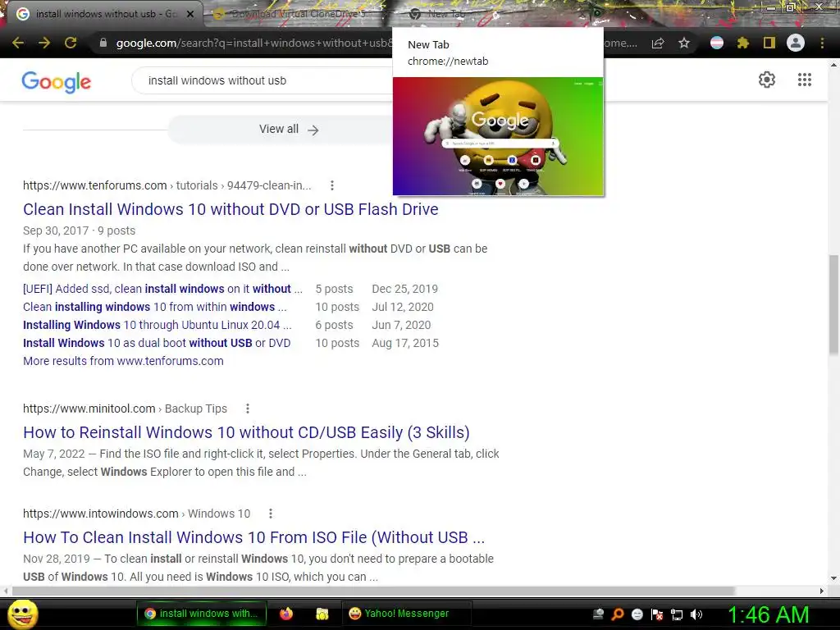Screen dimensions: 840x630
Task: Open Google search settings gear
Action: pos(767,80)
